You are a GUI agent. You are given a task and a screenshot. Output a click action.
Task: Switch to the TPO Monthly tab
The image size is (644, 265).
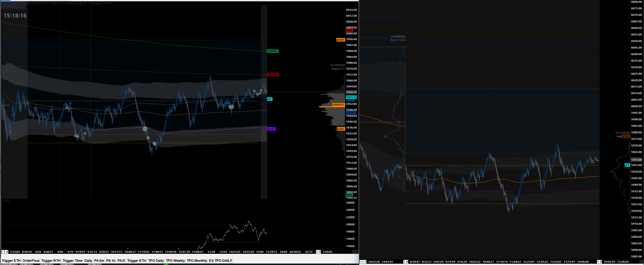197,261
